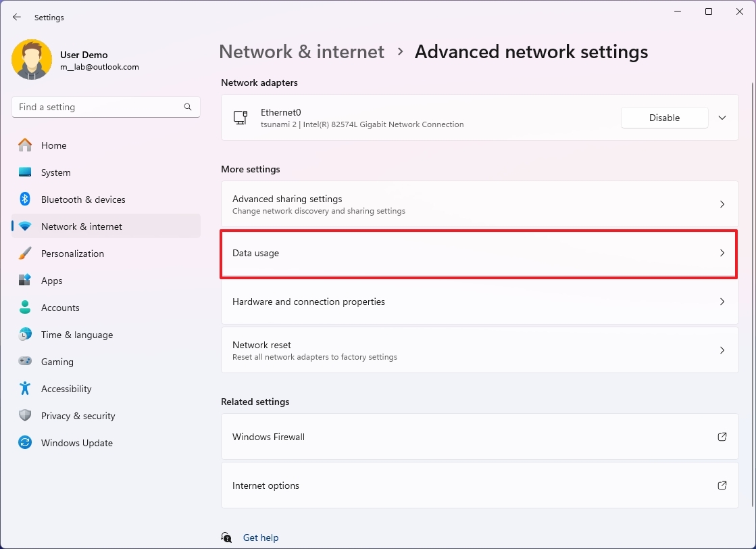
Task: Expand the Ethernet0 adapter details chevron
Action: point(722,118)
